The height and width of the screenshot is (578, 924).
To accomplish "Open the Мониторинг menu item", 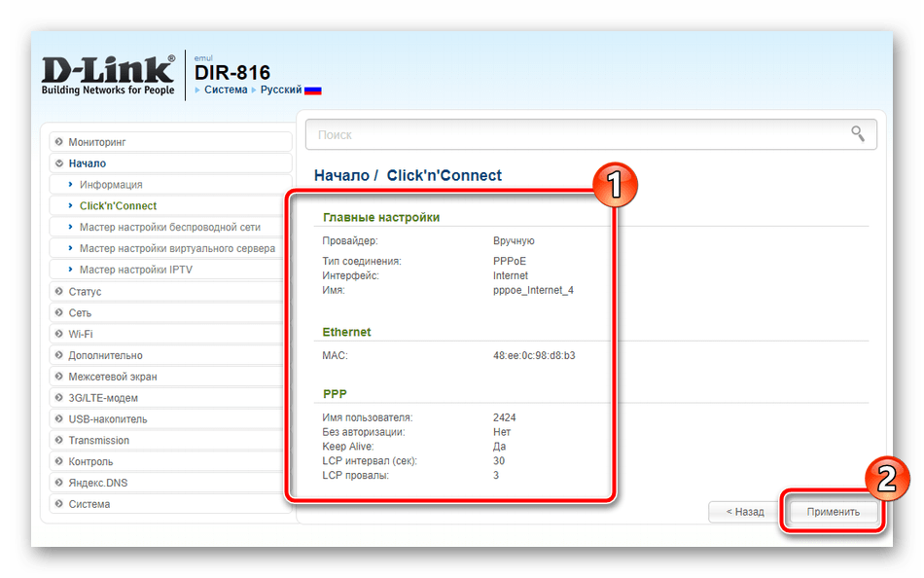I will (171, 142).
